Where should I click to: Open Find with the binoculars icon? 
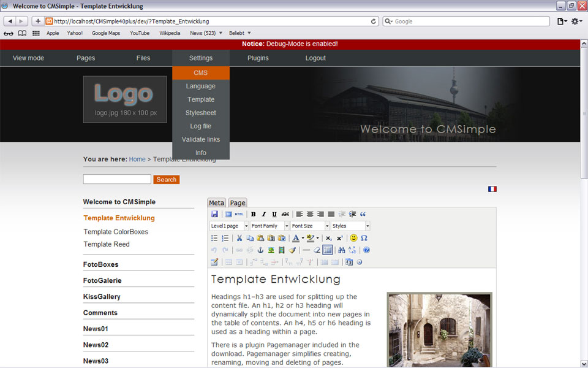(341, 250)
